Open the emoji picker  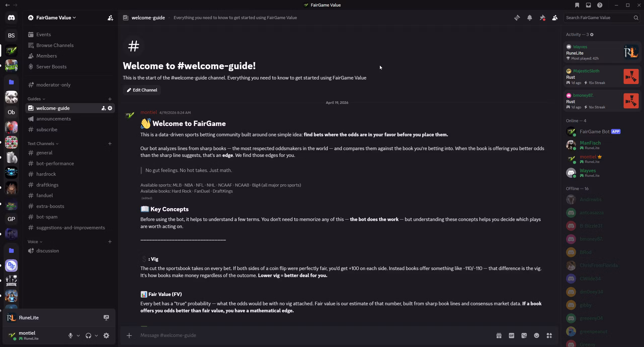pos(537,335)
